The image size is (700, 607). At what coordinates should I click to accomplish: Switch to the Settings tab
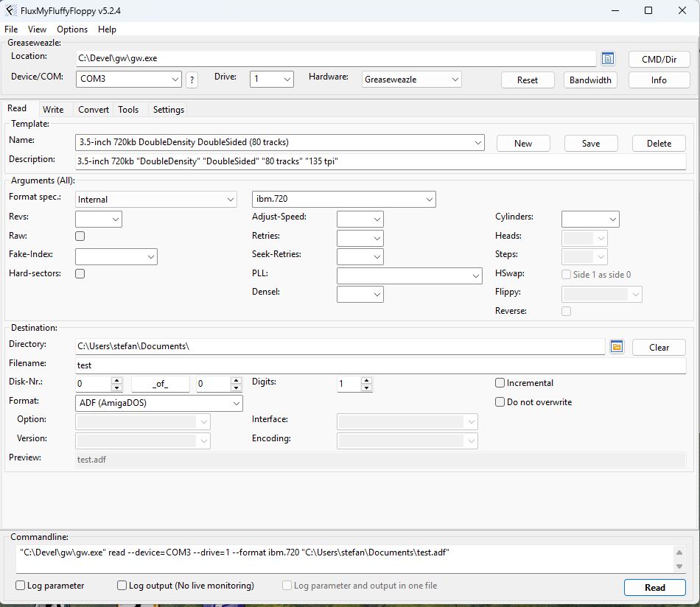[168, 110]
